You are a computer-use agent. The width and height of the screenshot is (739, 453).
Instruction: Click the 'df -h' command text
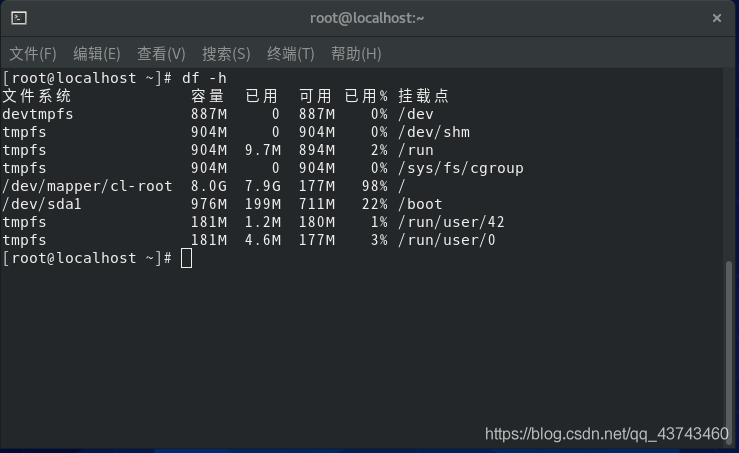(x=204, y=78)
